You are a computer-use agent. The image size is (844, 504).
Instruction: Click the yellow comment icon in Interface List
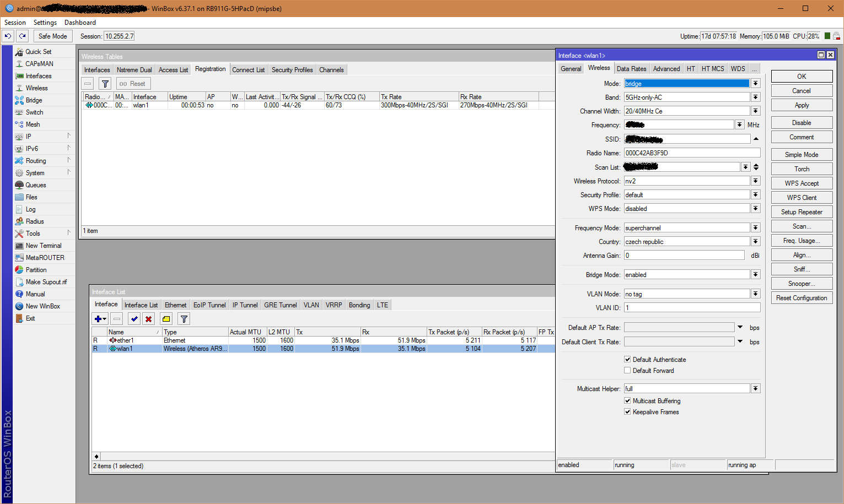166,319
